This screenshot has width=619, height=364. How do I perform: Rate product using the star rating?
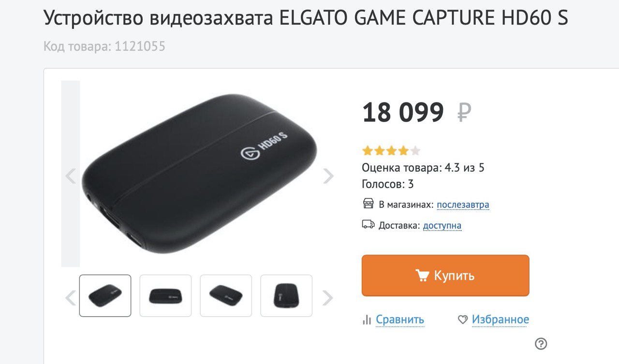[391, 151]
